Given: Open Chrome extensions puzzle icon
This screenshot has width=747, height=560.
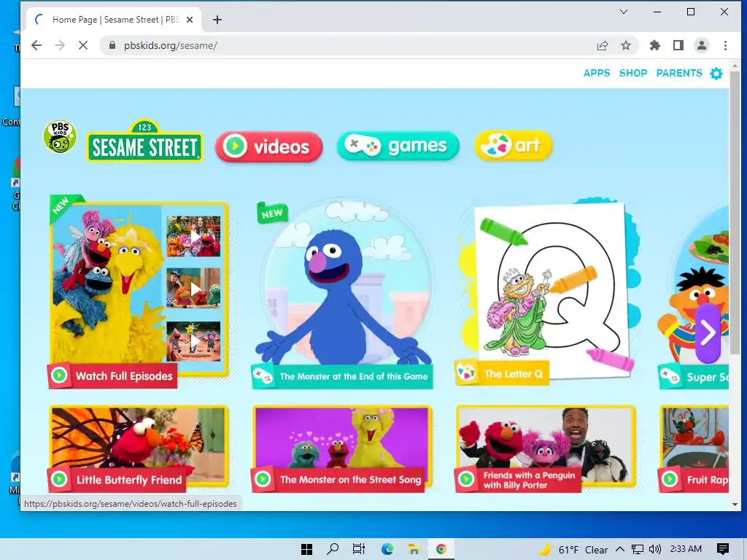Looking at the screenshot, I should point(654,45).
